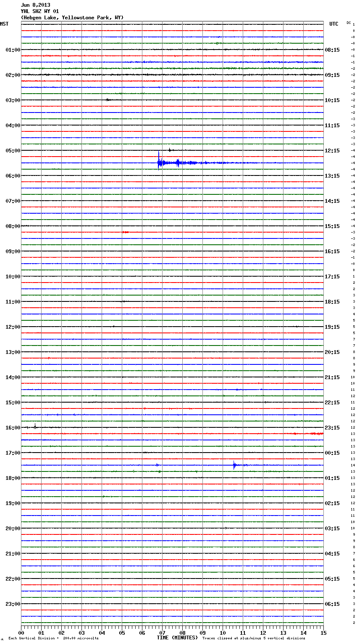Click the "MST" column header

(x=4, y=24)
